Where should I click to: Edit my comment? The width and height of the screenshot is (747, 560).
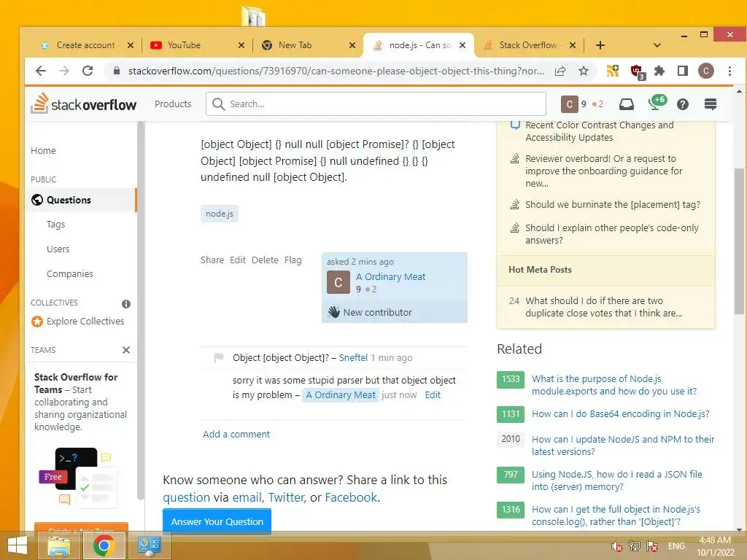(433, 394)
